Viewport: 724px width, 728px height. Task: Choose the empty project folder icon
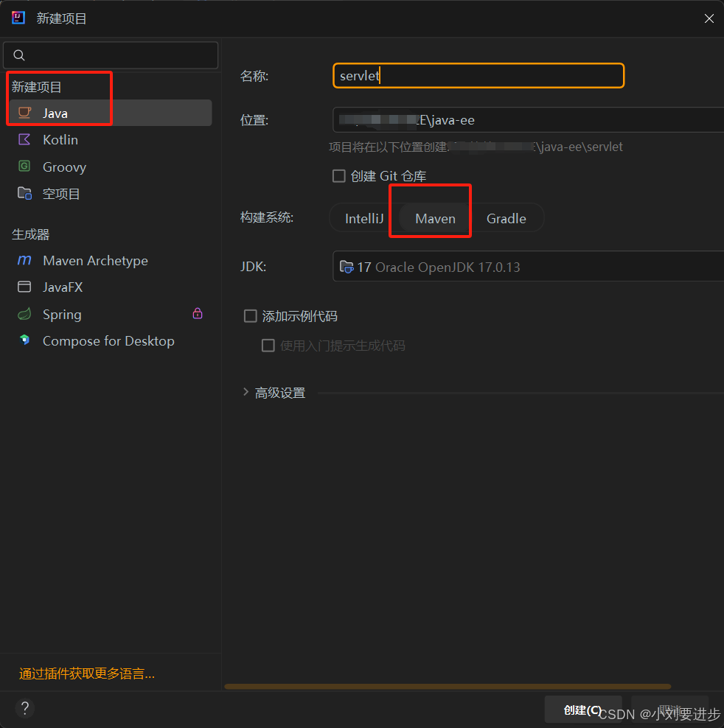[24, 193]
